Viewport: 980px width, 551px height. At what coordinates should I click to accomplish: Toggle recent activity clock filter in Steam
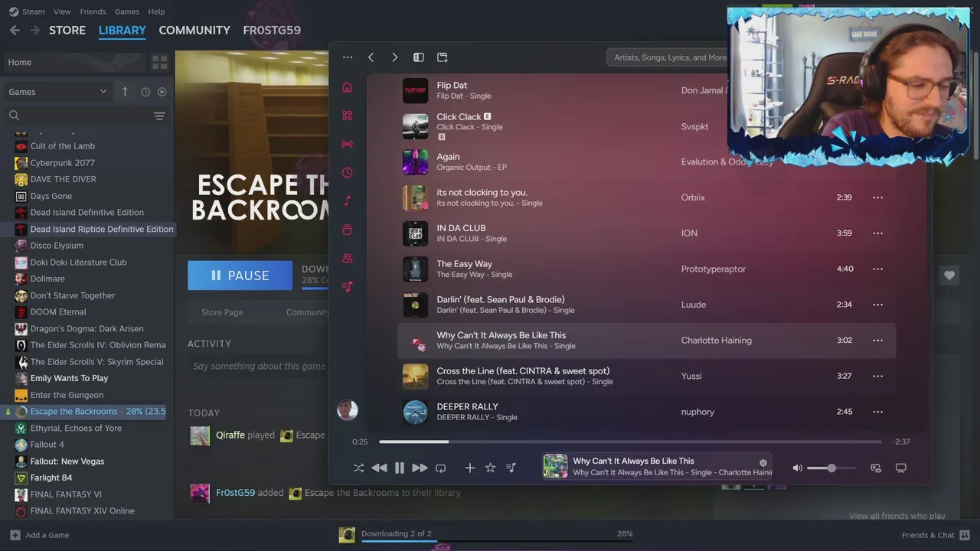point(145,92)
